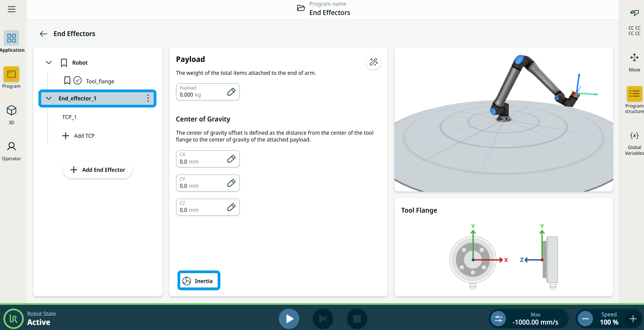Click the payload wizard magic wand icon
This screenshot has width=644, height=330.
coord(373,62)
